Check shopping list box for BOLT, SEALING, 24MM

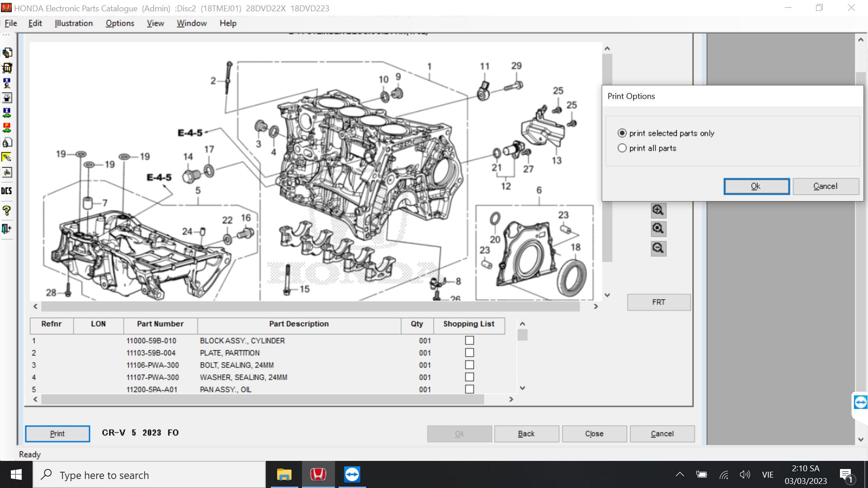pyautogui.click(x=469, y=365)
